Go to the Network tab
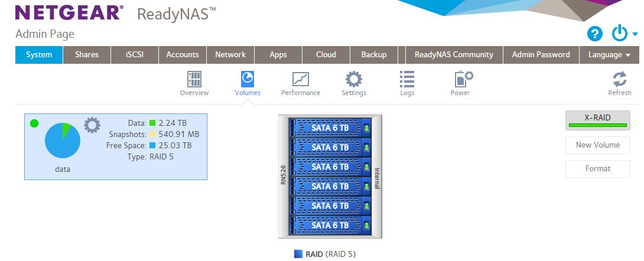644x261 pixels. coord(230,55)
